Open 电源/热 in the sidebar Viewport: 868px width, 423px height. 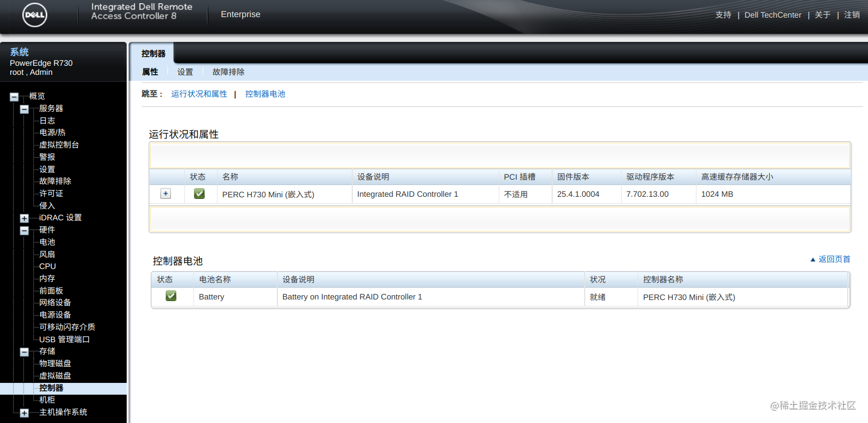(52, 132)
